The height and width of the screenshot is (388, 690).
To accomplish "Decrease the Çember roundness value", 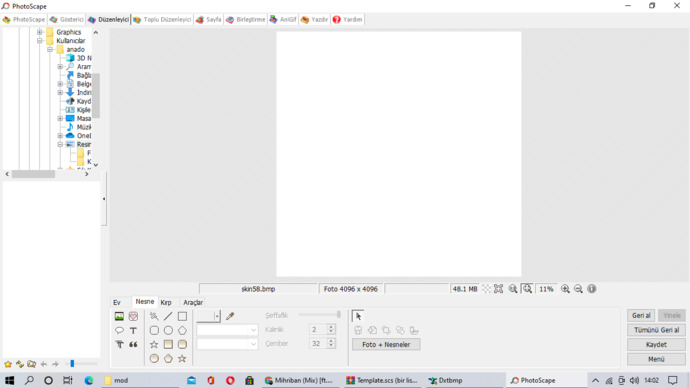I will (331, 346).
